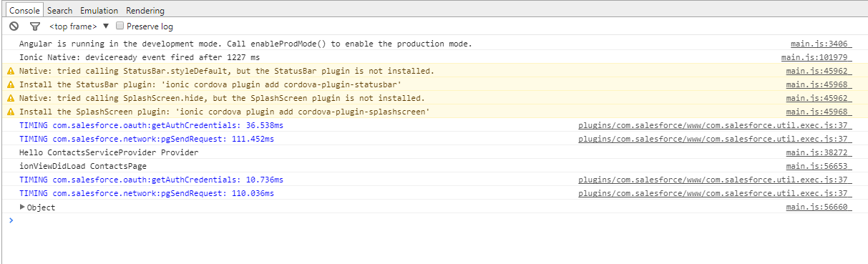Select the 'cordova-plugin-statusbar' install warning text
Screen dimensions: 868x264
pyautogui.click(x=210, y=84)
